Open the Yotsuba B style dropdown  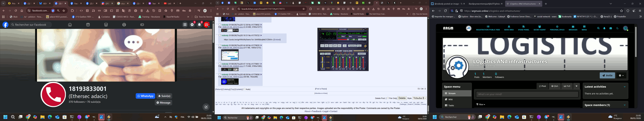(x=419, y=98)
